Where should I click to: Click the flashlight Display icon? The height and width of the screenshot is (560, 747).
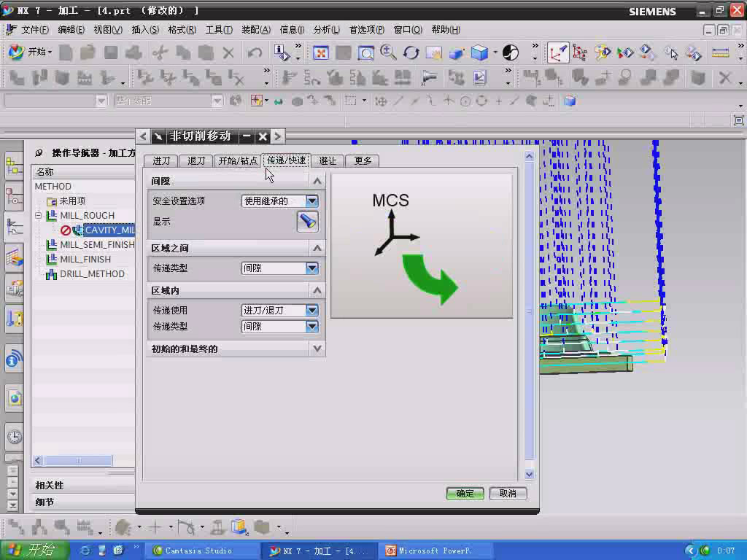[x=307, y=222]
